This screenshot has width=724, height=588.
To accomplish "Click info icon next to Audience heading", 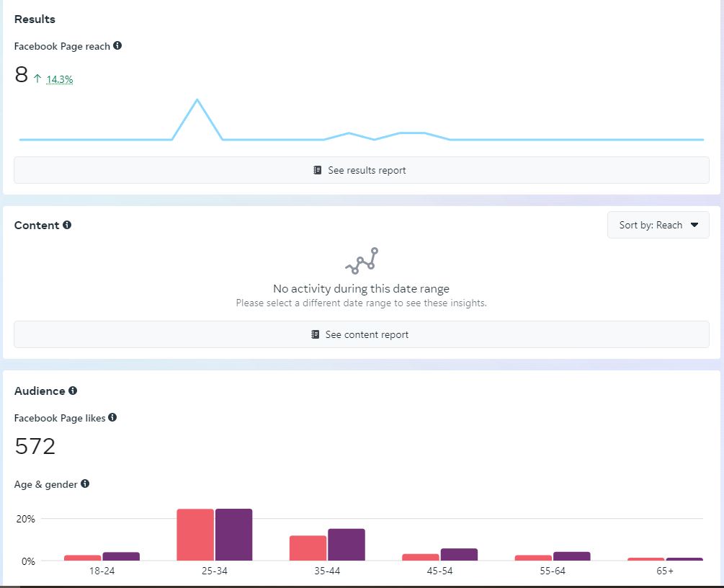I will click(x=73, y=391).
